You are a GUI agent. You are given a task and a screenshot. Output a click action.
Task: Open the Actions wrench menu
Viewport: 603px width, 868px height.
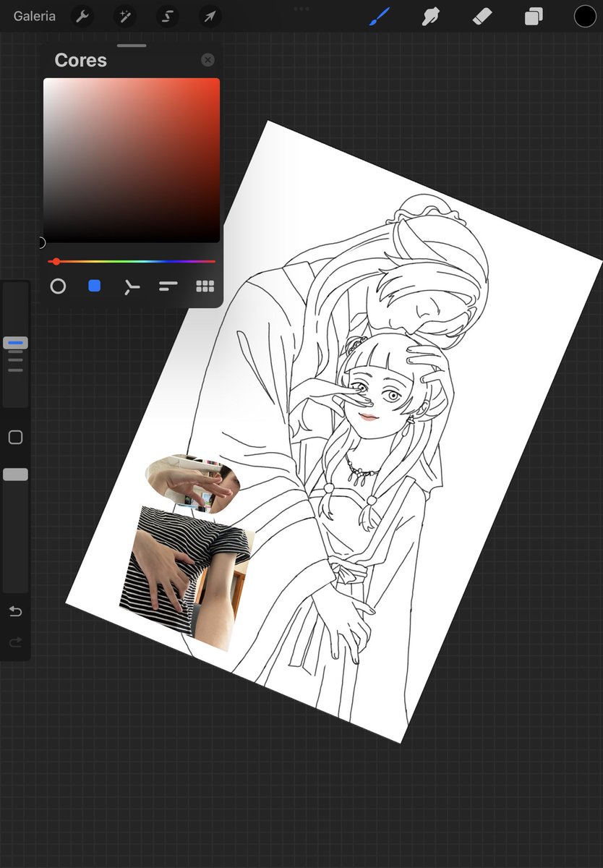click(x=83, y=16)
